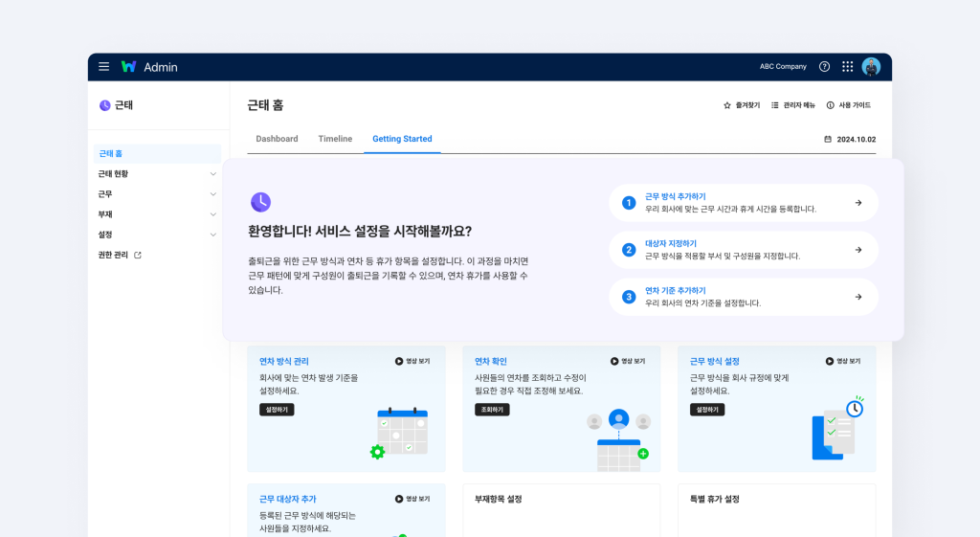Viewport: 980px width, 537px height.
Task: Switch to the Dashboard tab
Action: point(277,139)
